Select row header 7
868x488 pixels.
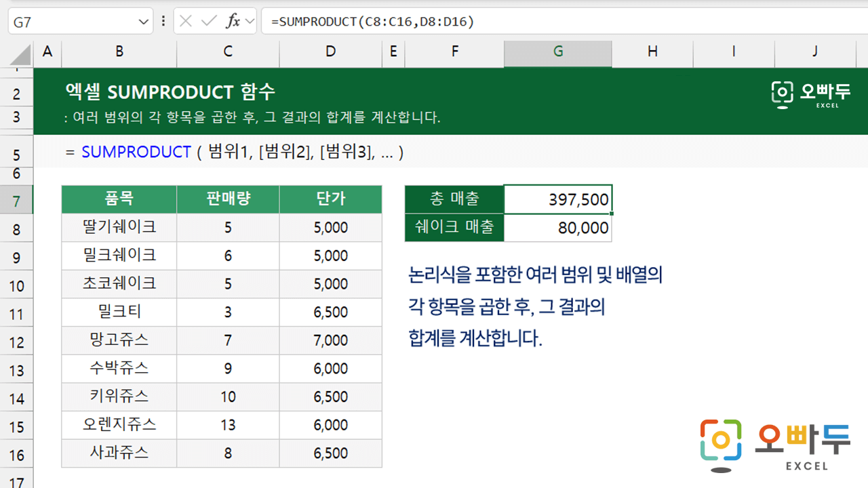pyautogui.click(x=15, y=199)
